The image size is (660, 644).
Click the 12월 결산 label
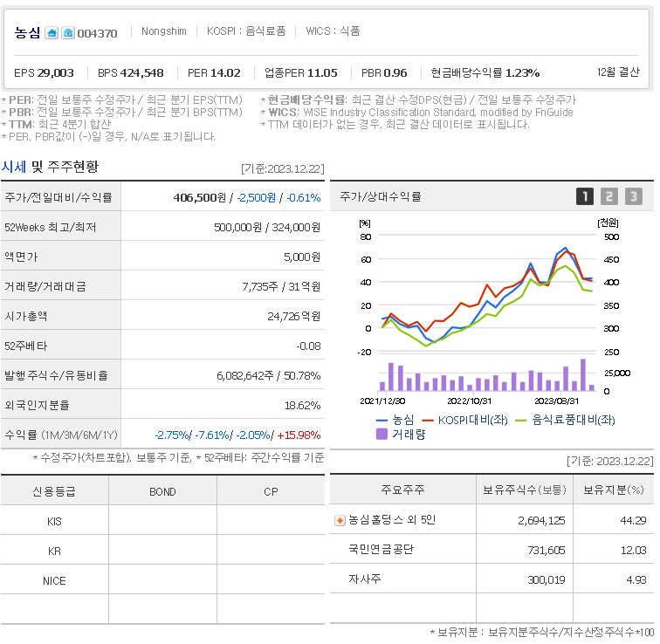(618, 72)
